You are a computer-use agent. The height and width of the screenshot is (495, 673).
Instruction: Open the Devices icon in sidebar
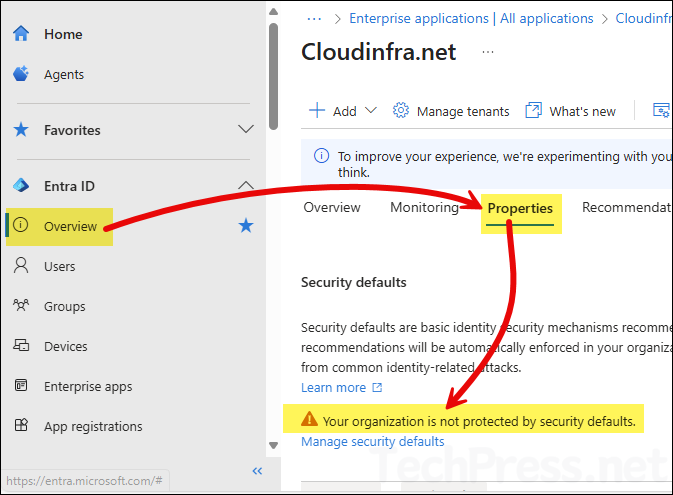tap(21, 346)
